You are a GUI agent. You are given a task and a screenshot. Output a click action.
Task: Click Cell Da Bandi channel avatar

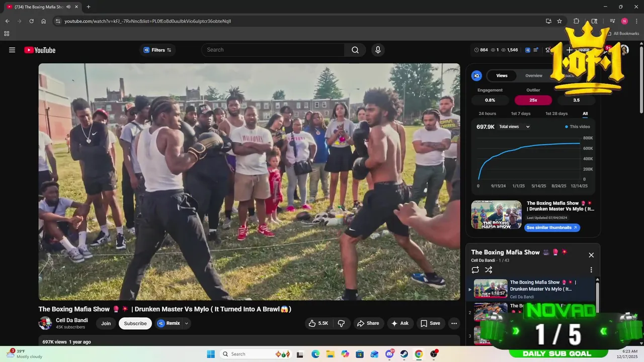(x=45, y=323)
